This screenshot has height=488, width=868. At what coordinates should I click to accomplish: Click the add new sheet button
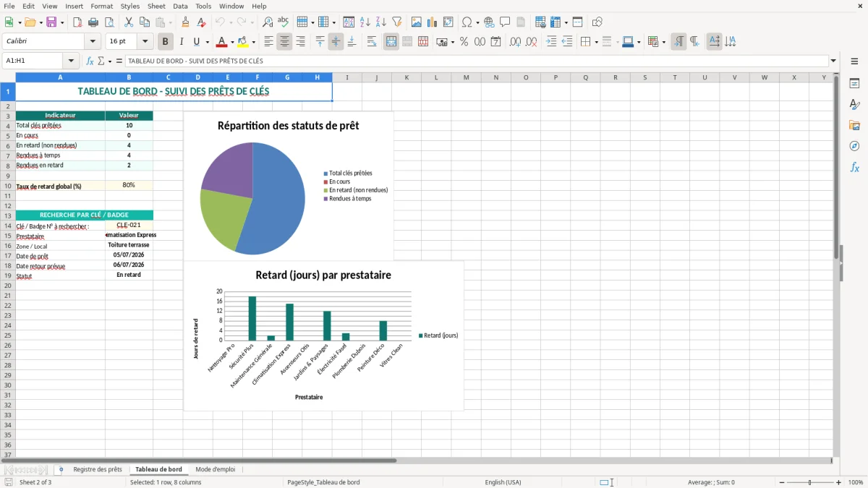tap(61, 469)
